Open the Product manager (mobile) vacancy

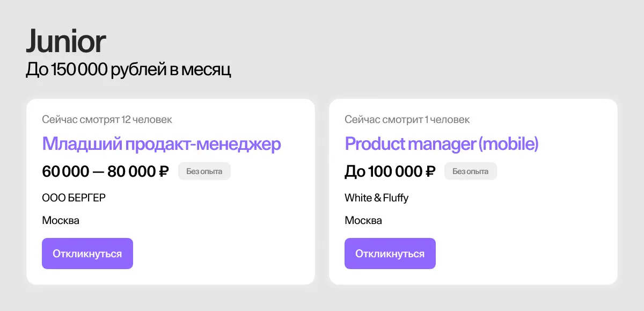click(441, 143)
